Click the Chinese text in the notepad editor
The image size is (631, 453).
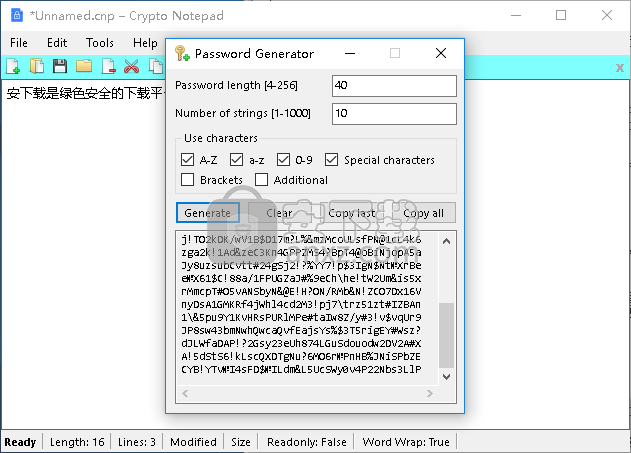click(84, 93)
